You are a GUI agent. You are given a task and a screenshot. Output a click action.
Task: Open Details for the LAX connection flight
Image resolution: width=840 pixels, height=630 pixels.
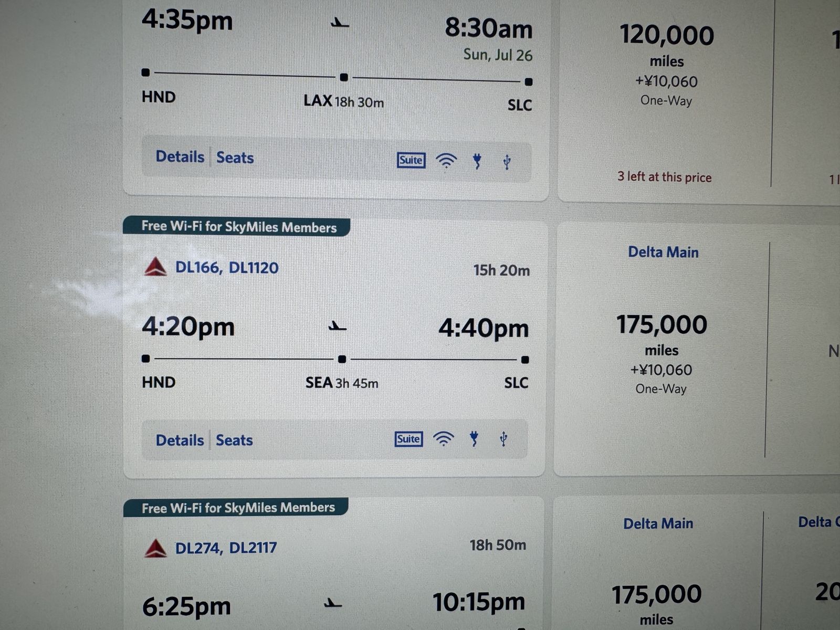[x=180, y=156]
